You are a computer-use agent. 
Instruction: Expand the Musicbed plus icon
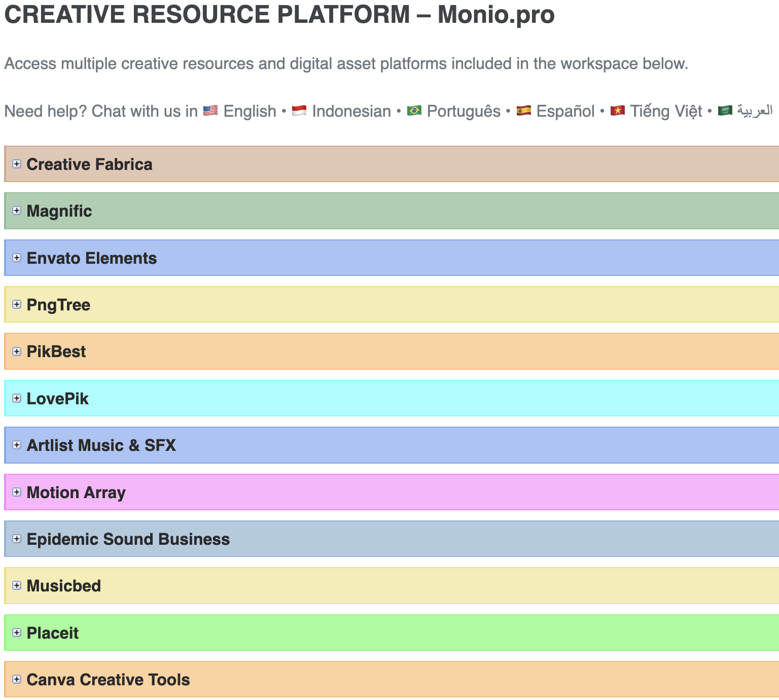17,585
